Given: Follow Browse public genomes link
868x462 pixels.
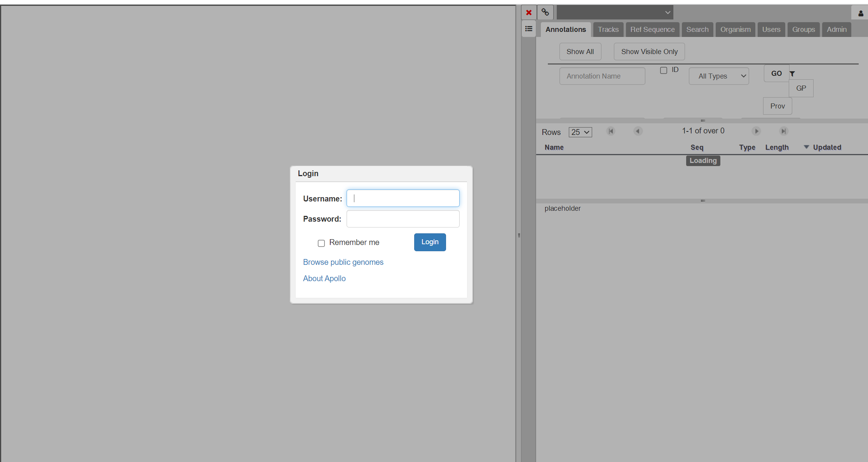Looking at the screenshot, I should tap(343, 262).
